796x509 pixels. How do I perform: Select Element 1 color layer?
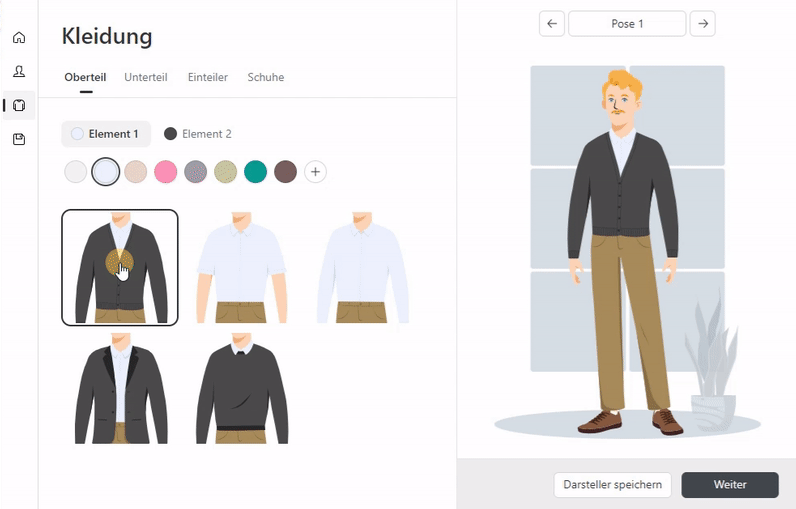(x=106, y=134)
